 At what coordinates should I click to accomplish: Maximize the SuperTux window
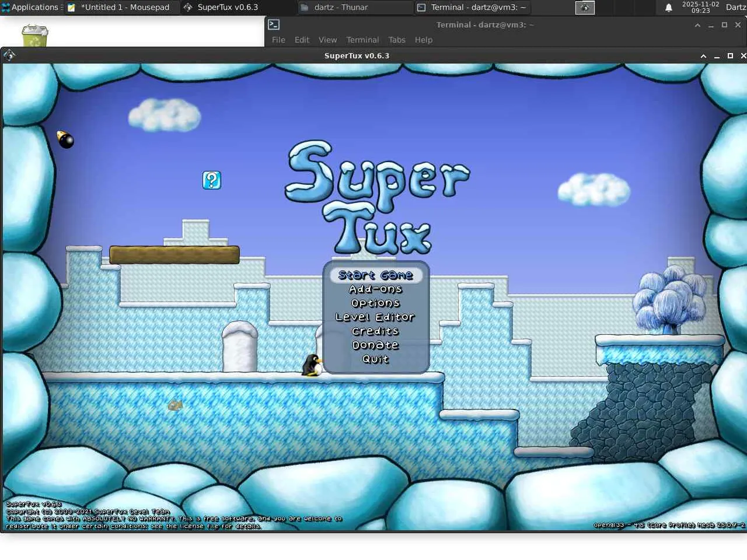730,56
